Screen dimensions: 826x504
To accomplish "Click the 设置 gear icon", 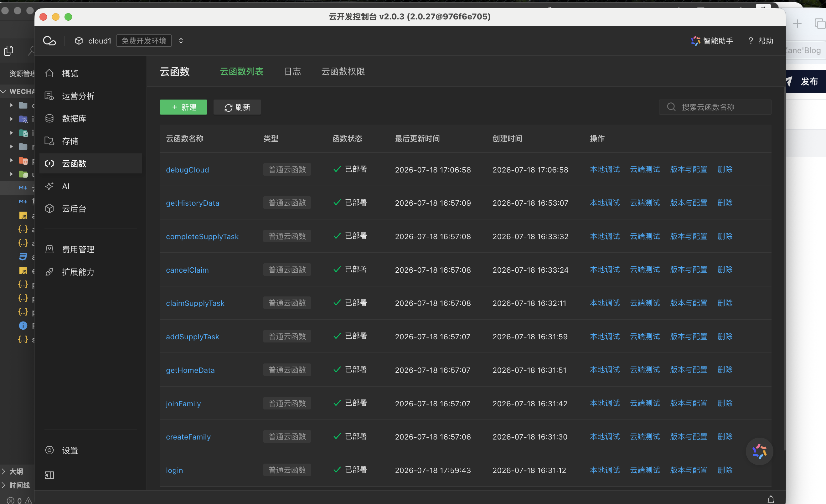I will [x=49, y=450].
